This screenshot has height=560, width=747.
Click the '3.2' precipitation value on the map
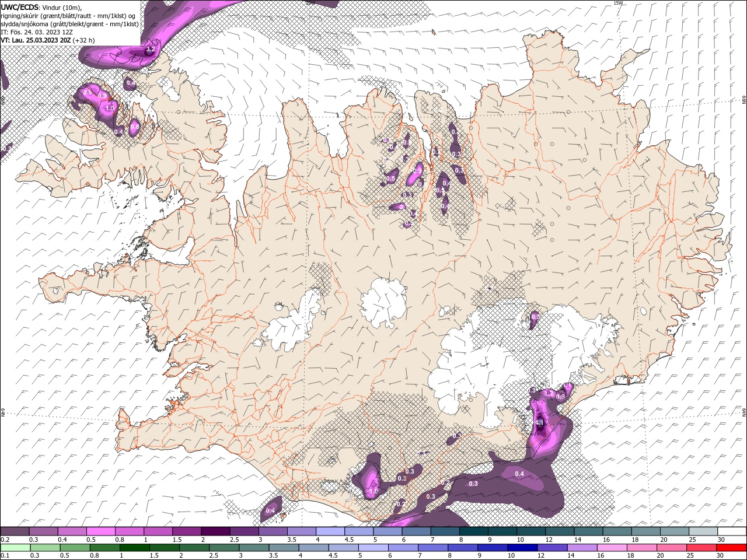150,50
